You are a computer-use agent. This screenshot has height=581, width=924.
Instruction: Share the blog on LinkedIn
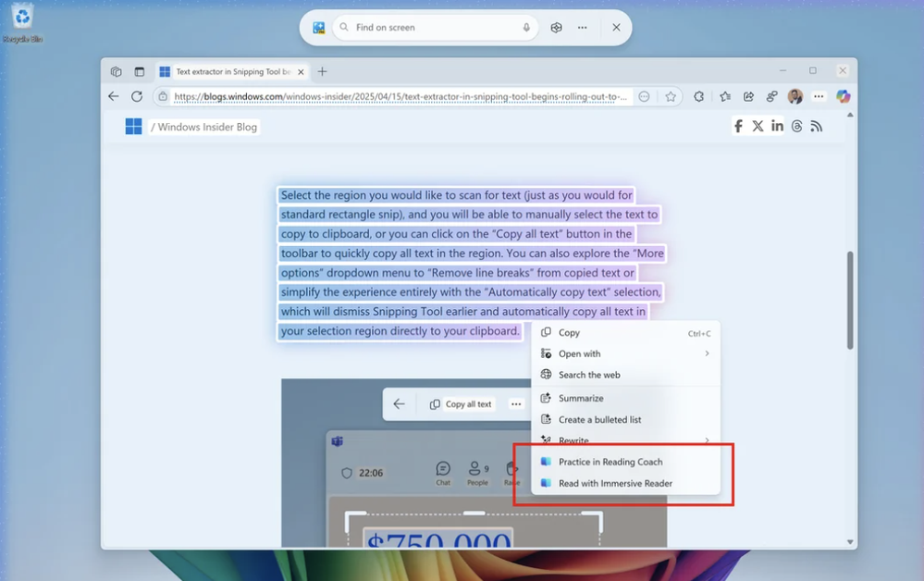(777, 126)
